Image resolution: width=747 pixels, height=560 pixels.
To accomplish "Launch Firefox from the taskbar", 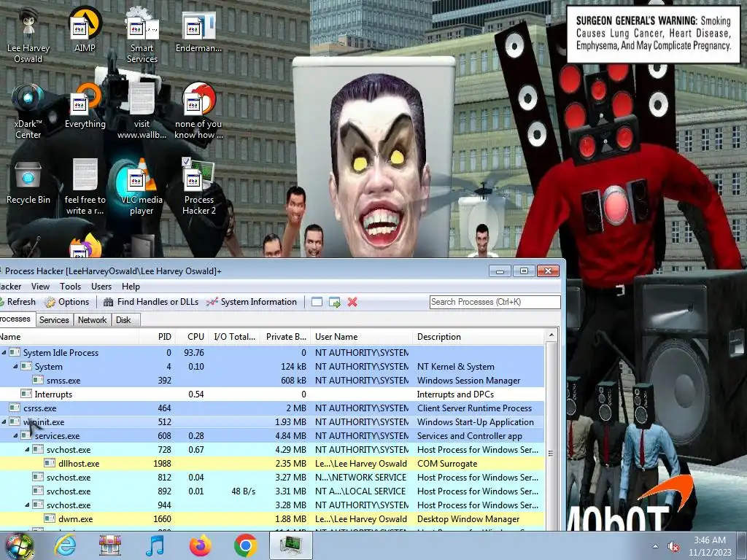I will 201,545.
